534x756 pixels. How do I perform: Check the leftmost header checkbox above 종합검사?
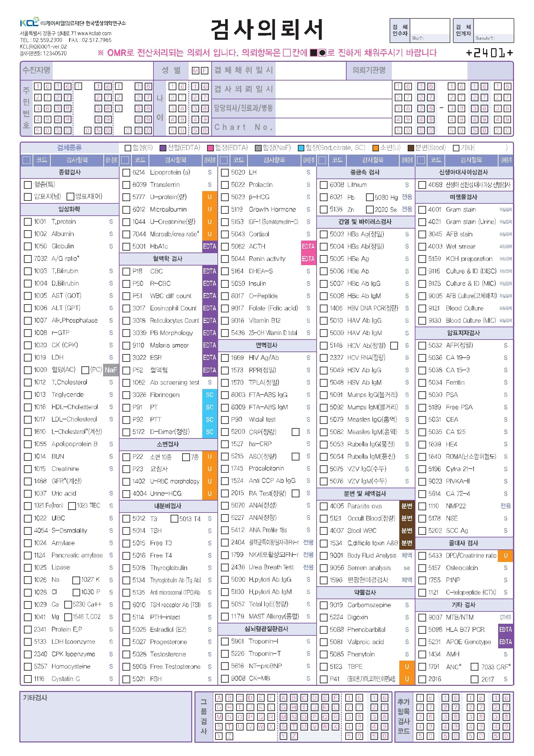[x=26, y=160]
